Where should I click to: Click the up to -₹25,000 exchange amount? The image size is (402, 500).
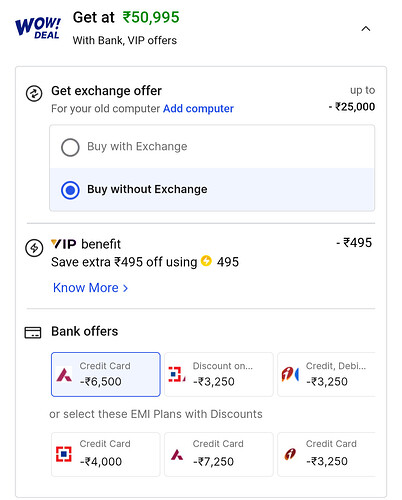point(352,99)
